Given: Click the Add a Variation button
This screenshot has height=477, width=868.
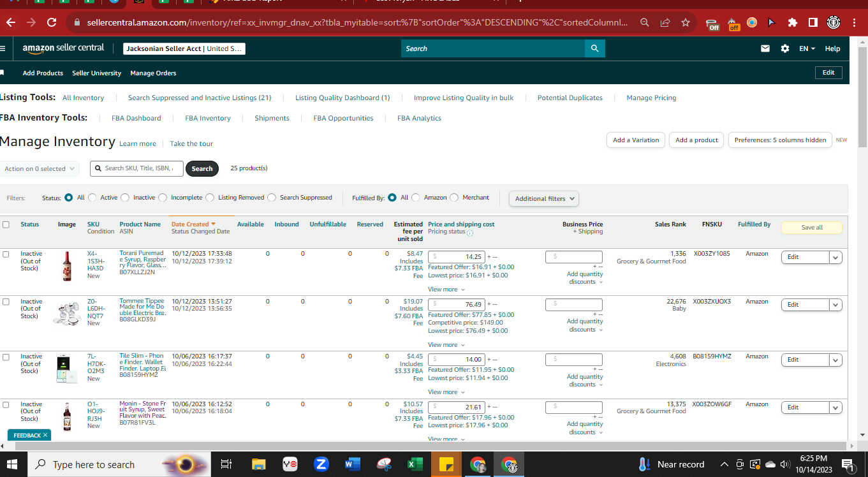Looking at the screenshot, I should coord(636,140).
